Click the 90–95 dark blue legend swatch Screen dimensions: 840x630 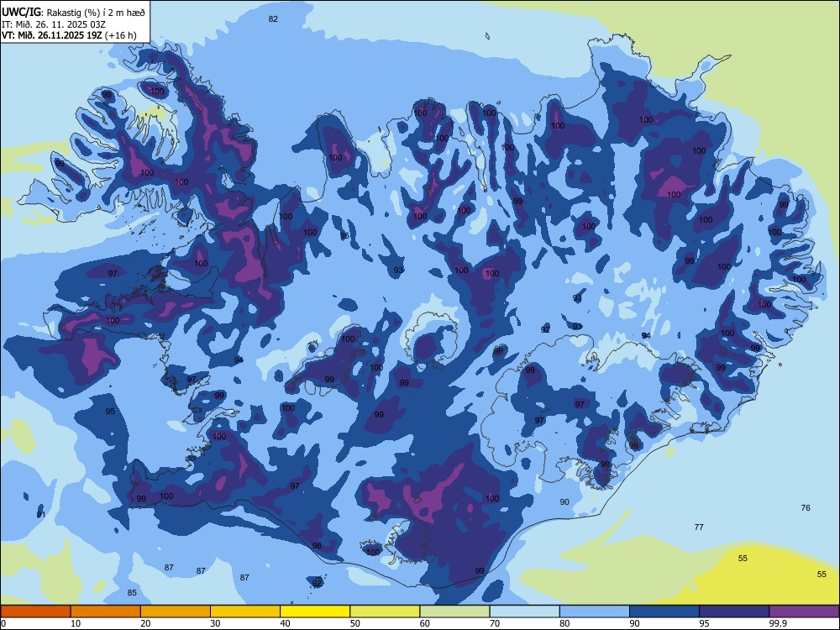click(664, 612)
